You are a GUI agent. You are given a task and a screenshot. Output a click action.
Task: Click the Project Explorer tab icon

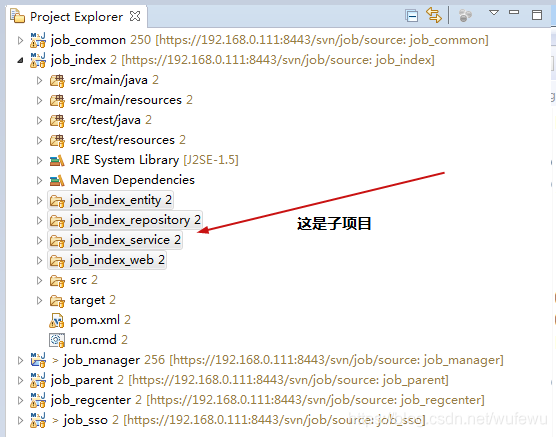pyautogui.click(x=17, y=16)
